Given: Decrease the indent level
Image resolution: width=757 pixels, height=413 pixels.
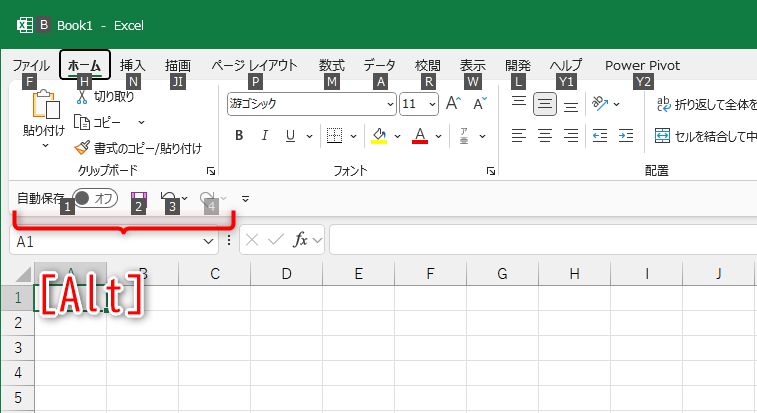Looking at the screenshot, I should (600, 136).
